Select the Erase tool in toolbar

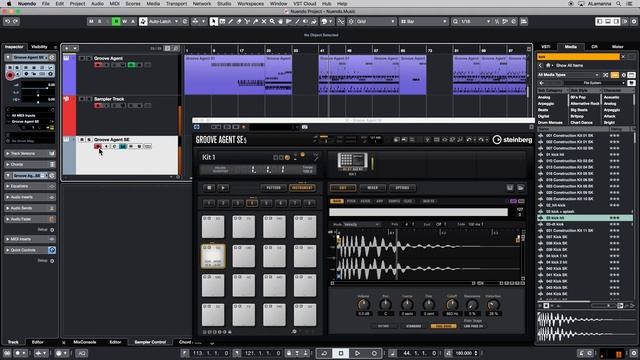[239, 22]
